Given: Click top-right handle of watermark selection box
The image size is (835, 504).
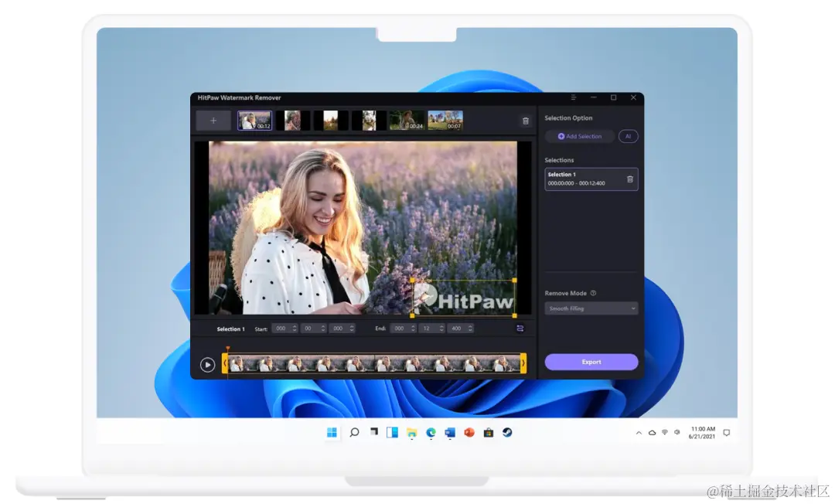Looking at the screenshot, I should [514, 280].
